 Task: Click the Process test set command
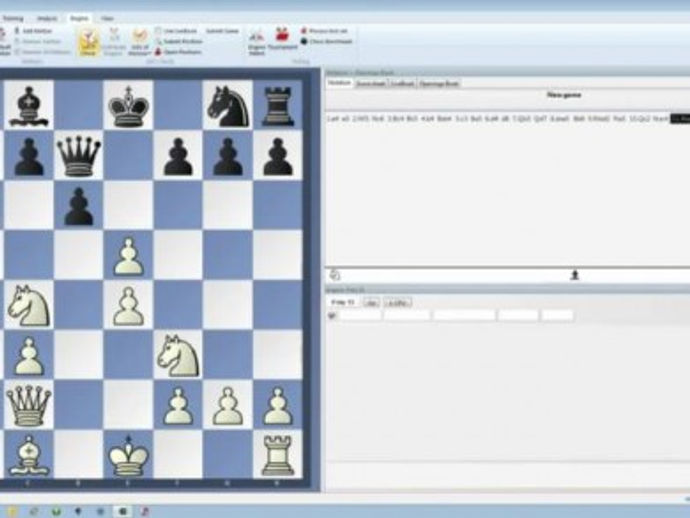tap(324, 31)
